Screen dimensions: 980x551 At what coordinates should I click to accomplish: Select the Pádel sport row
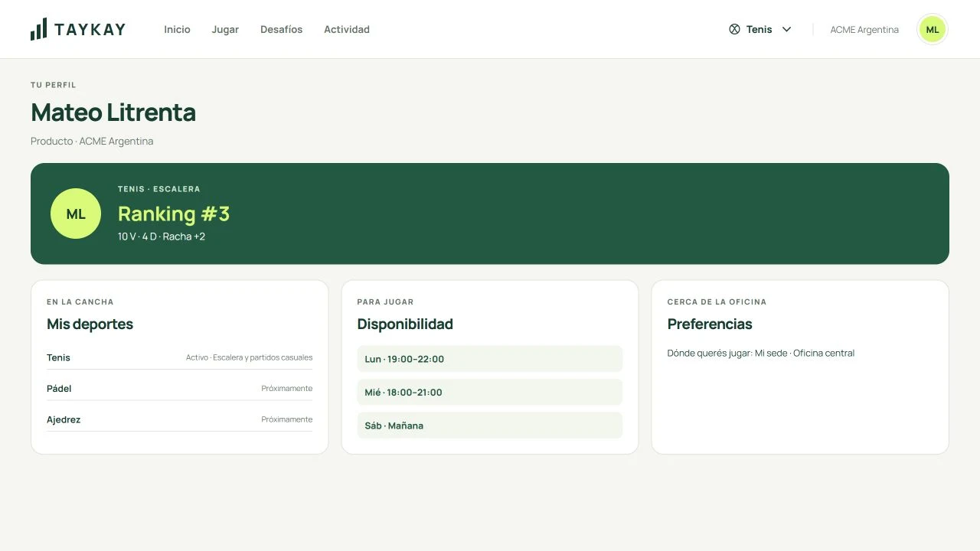pyautogui.click(x=179, y=388)
